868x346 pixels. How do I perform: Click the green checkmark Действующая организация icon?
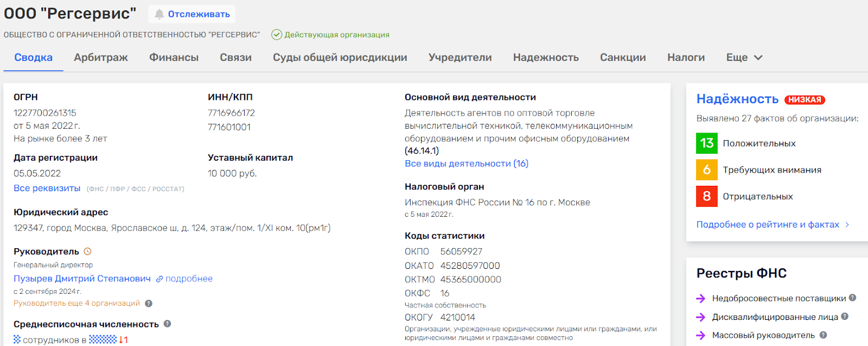point(277,35)
